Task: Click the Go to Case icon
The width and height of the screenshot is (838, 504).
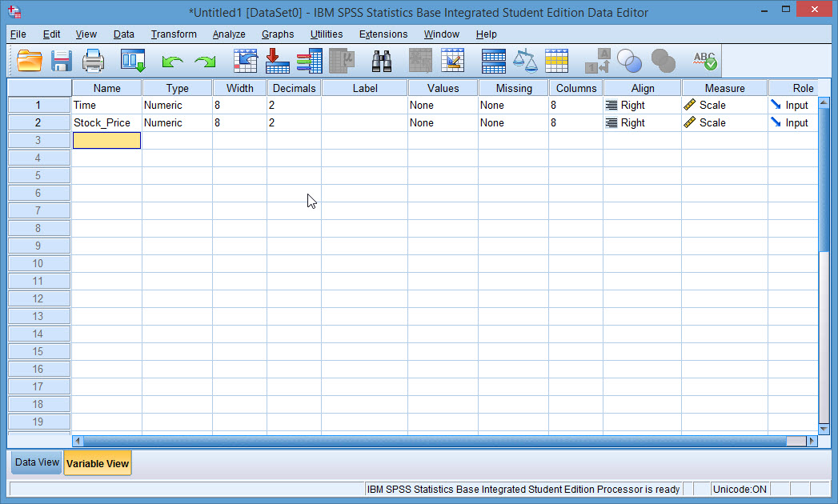Action: coord(245,60)
